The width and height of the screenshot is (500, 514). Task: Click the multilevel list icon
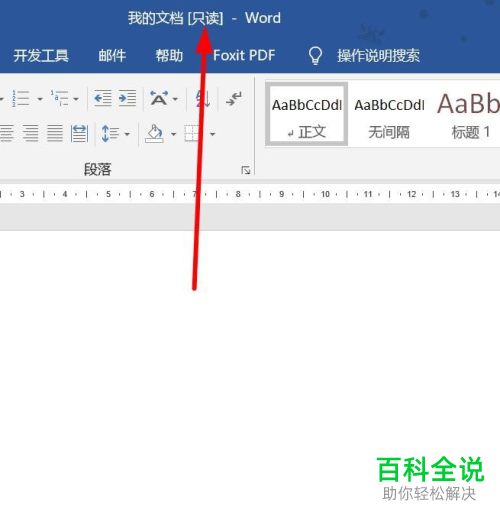point(59,98)
